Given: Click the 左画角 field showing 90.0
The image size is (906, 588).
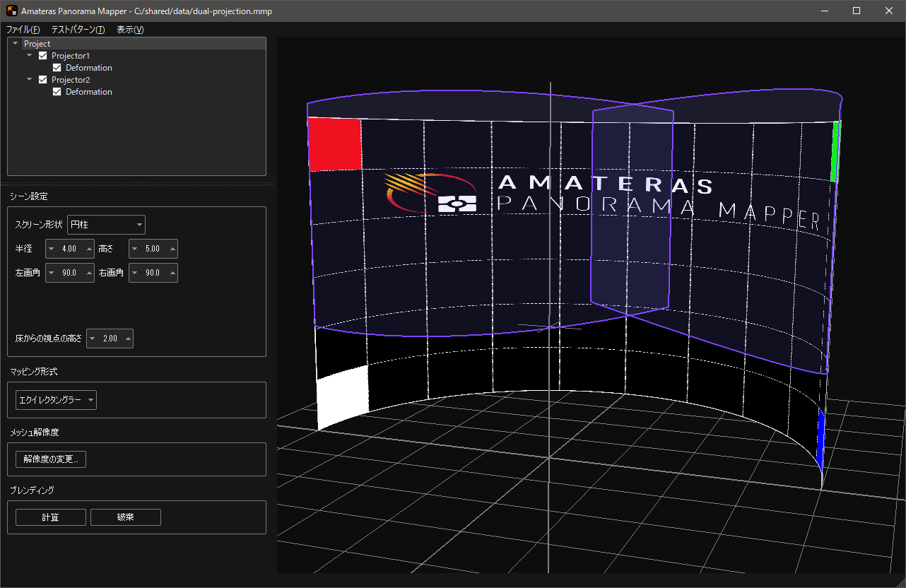Looking at the screenshot, I should [69, 273].
